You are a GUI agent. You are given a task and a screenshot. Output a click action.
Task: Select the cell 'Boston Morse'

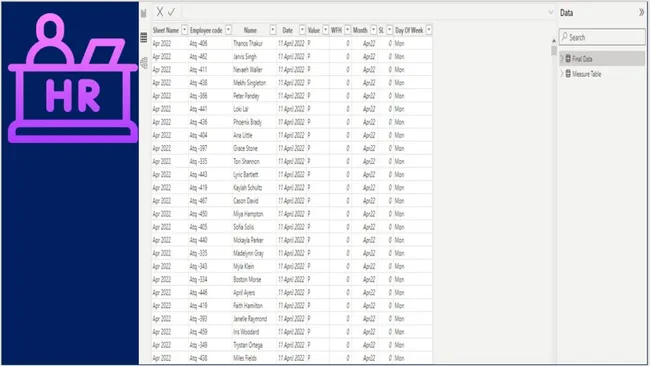[255, 279]
